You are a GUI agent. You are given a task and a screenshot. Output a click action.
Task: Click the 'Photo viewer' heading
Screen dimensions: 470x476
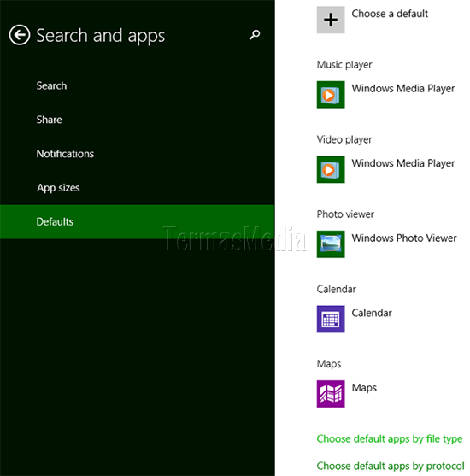pos(345,214)
